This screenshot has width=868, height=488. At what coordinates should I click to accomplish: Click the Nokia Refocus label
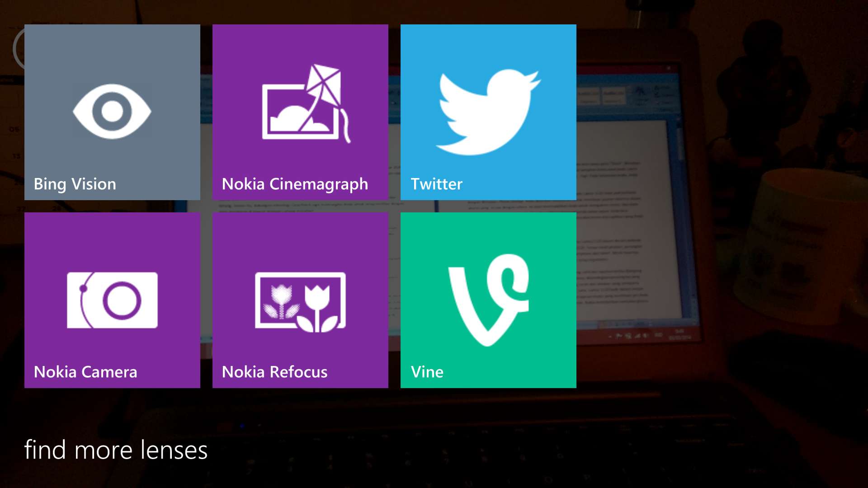pos(274,372)
